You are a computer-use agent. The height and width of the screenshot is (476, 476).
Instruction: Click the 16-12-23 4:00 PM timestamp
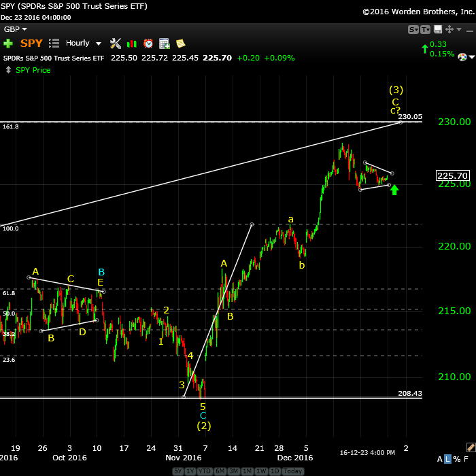[x=367, y=453]
